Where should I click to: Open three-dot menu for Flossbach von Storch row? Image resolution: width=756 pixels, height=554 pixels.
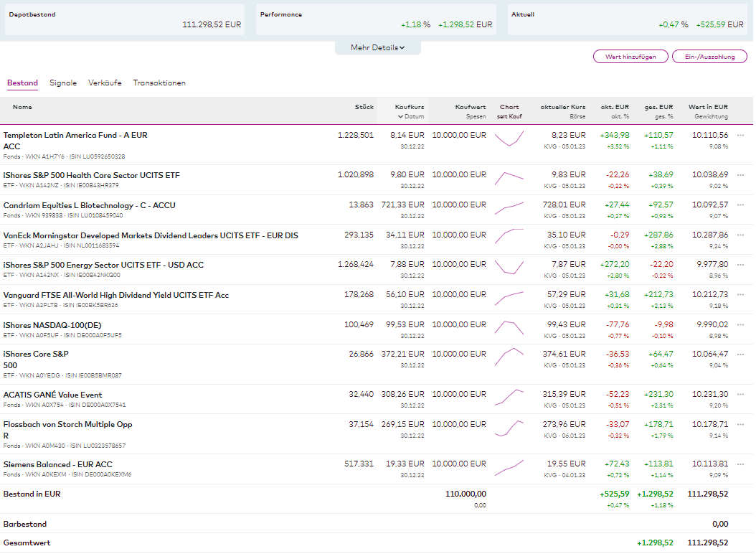(x=741, y=424)
